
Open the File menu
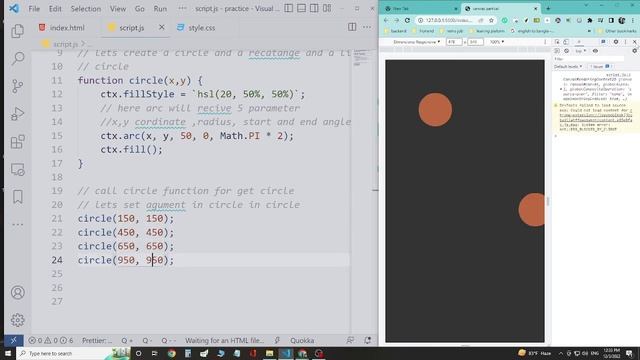(x=34, y=9)
